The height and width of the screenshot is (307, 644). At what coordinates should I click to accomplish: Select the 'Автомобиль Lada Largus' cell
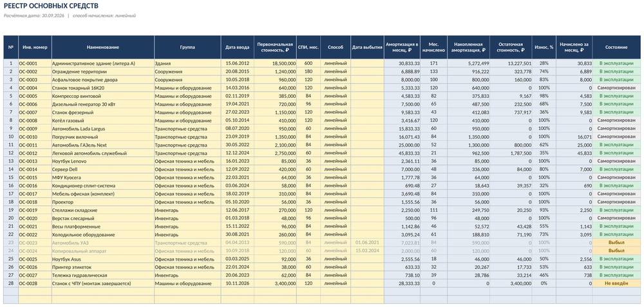[102, 129]
